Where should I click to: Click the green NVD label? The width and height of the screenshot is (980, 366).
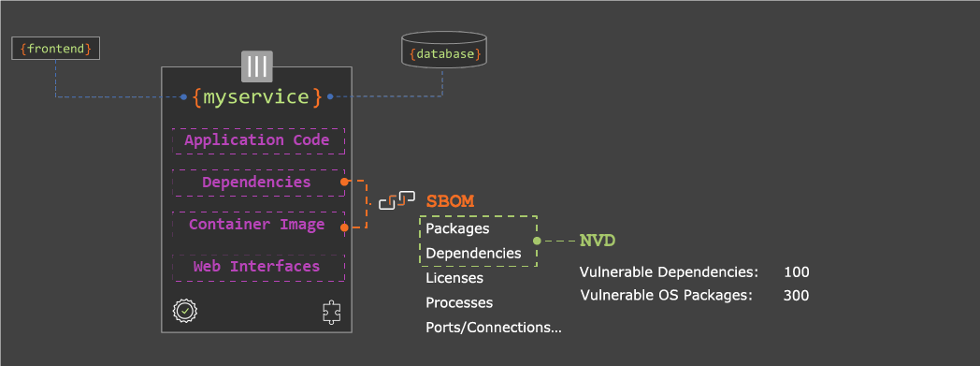pos(598,241)
